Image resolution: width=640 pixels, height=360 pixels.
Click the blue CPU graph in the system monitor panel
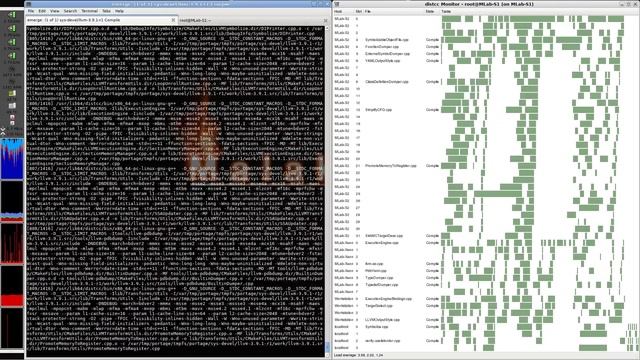tap(12, 158)
